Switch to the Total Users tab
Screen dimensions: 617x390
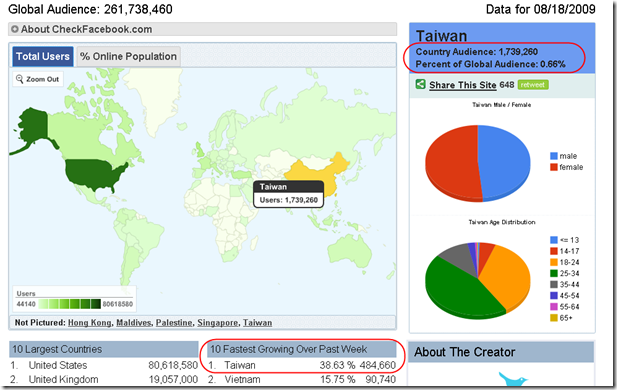tap(42, 56)
